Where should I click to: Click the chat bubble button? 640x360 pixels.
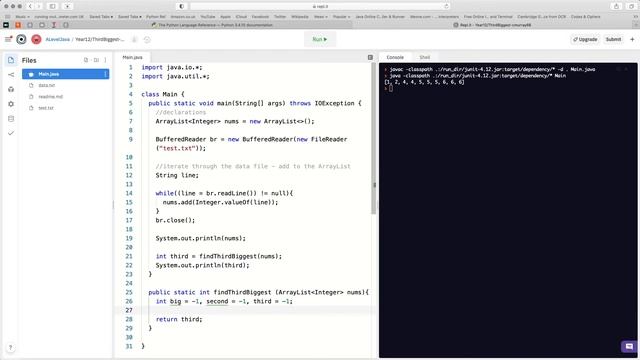629,347
